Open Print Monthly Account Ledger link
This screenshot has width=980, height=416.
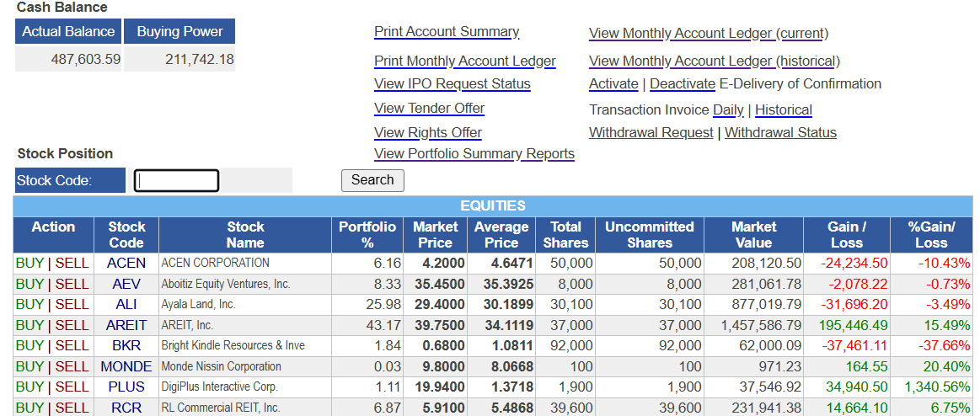click(x=464, y=61)
